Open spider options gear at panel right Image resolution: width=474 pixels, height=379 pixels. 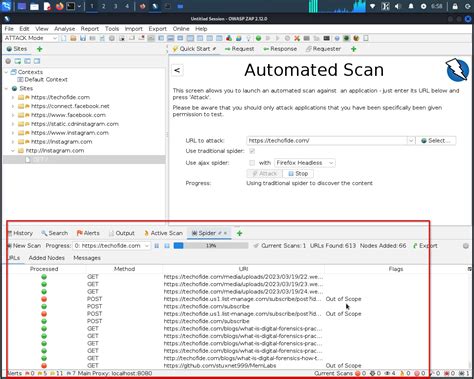(x=466, y=246)
